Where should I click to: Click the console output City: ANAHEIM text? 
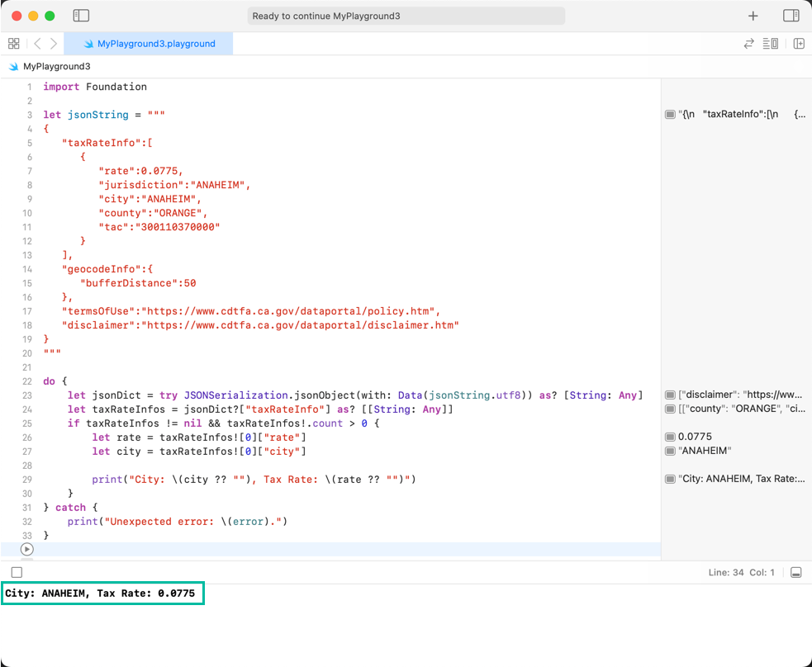(x=100, y=593)
